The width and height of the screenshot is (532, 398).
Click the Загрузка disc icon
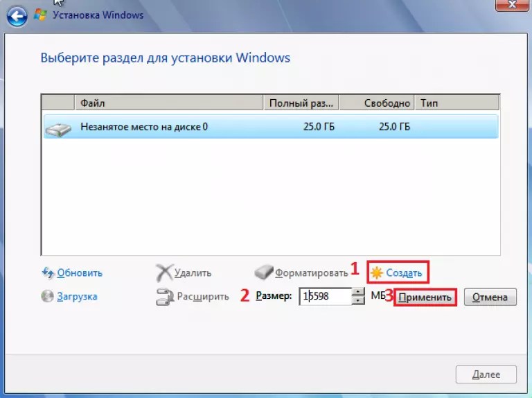pyautogui.click(x=47, y=296)
